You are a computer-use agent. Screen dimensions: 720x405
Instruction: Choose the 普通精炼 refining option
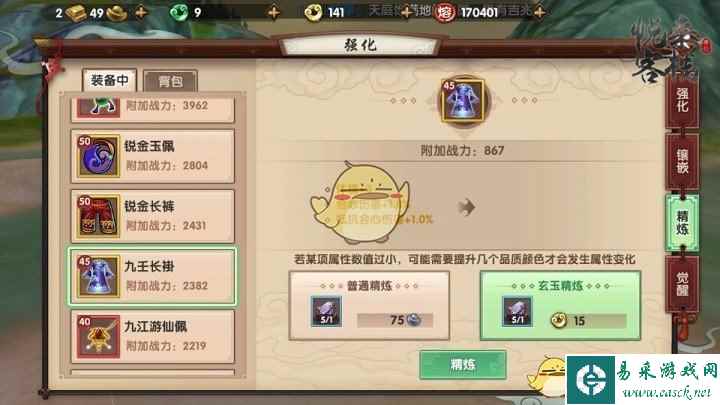point(369,305)
